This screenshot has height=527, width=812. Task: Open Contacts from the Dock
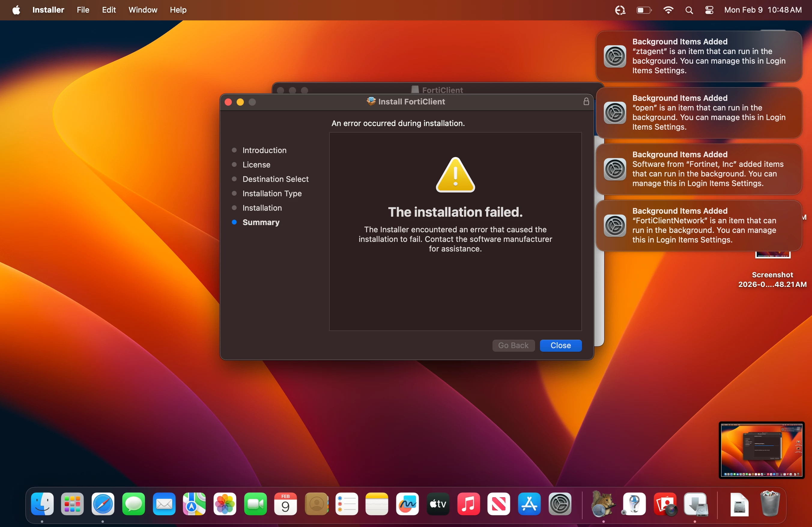(x=316, y=504)
